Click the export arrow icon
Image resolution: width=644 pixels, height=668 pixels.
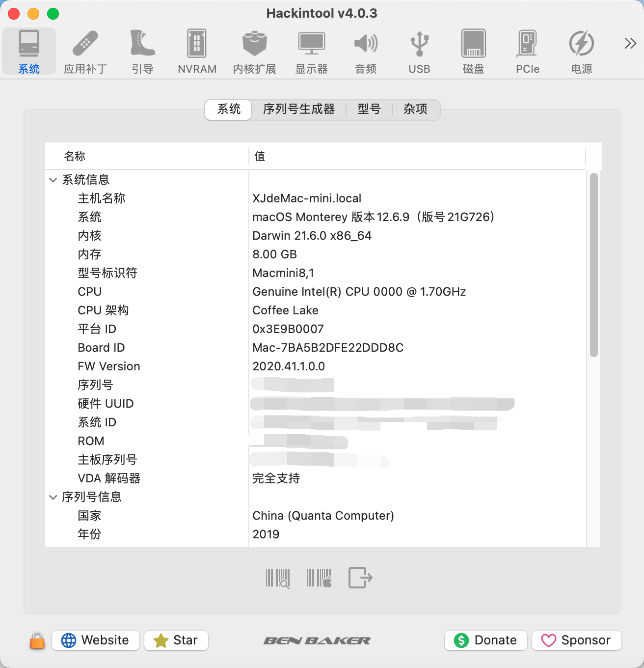(360, 578)
